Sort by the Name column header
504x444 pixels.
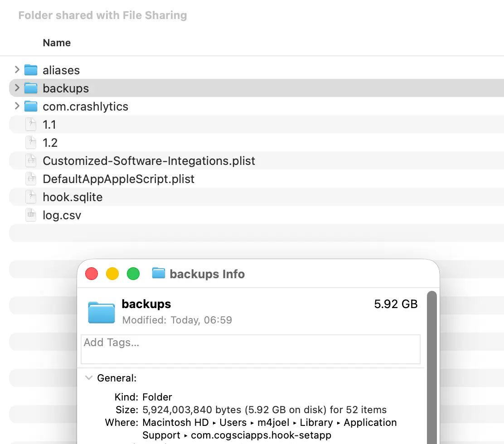point(57,43)
